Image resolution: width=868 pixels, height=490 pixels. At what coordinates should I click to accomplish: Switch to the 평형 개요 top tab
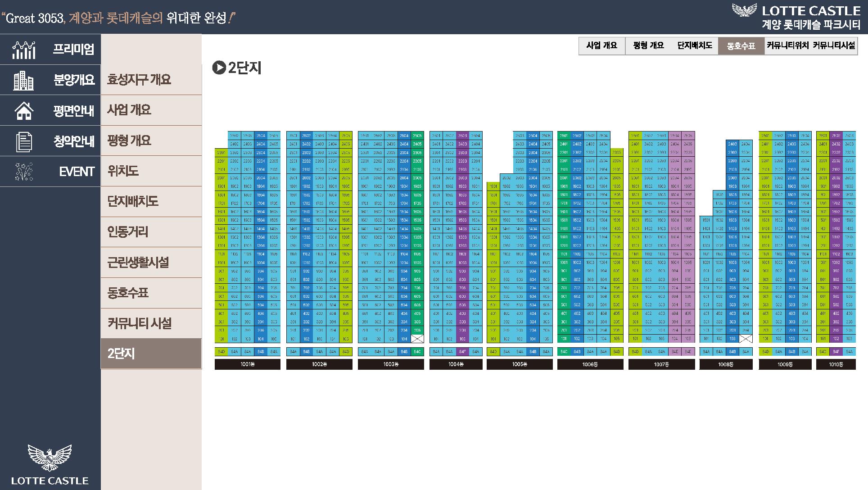point(648,46)
